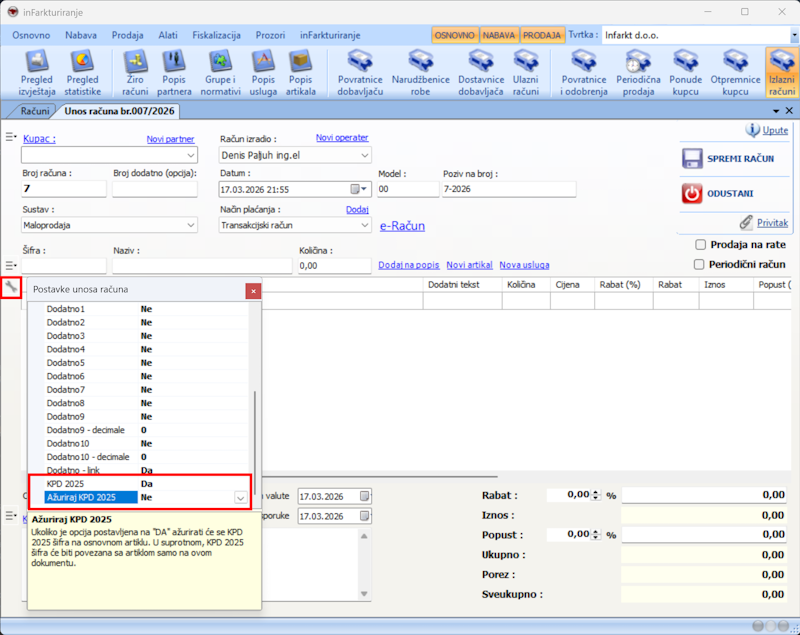Screen dimensions: 800x635
Task: Enable Periodični račun checkbox
Action: (x=701, y=264)
